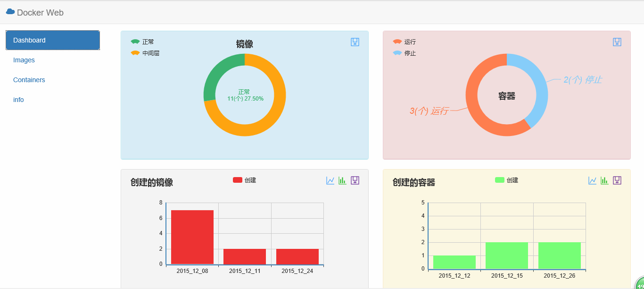This screenshot has width=644, height=289.
Task: Toggle the 正常 legend in 镜像 chart
Action: coord(142,42)
